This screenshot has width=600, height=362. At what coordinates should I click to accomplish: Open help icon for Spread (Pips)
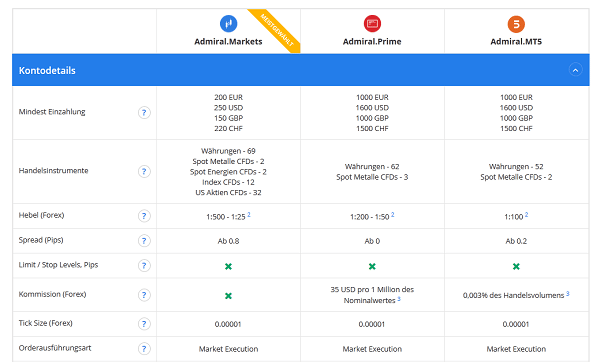144,241
